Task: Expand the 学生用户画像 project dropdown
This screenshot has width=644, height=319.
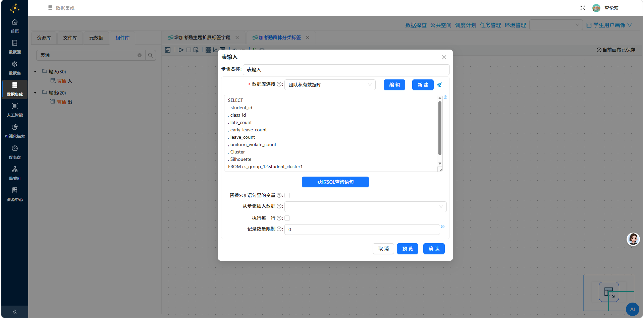Action: click(x=609, y=25)
